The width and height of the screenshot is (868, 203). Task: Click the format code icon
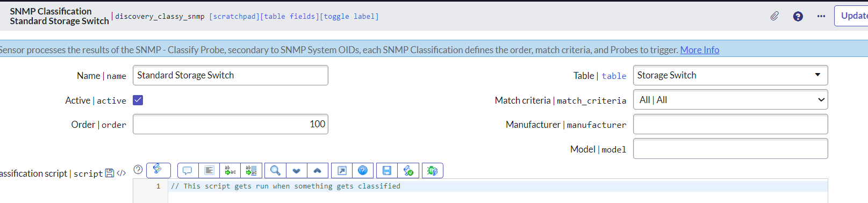[x=209, y=171]
